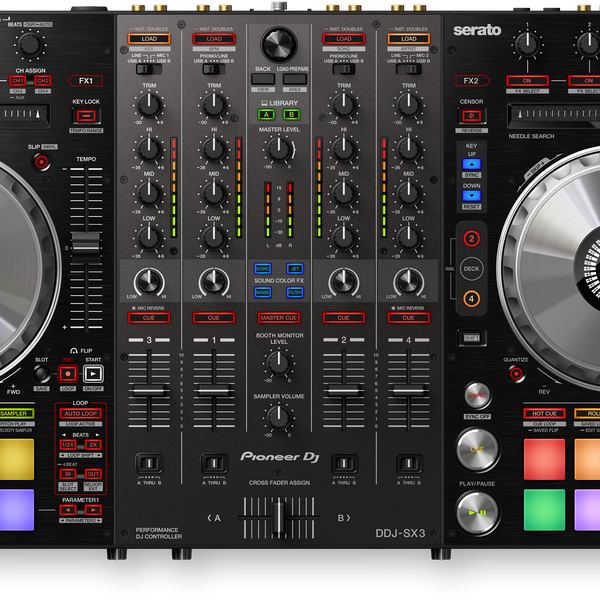Click channel 3 volume fader handle
This screenshot has width=600, height=600.
point(149,391)
